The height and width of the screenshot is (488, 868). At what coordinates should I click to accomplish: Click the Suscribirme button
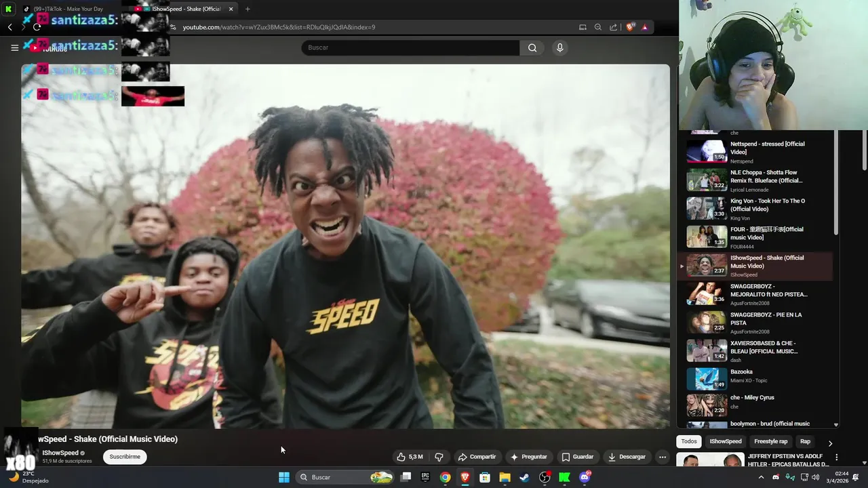125,457
